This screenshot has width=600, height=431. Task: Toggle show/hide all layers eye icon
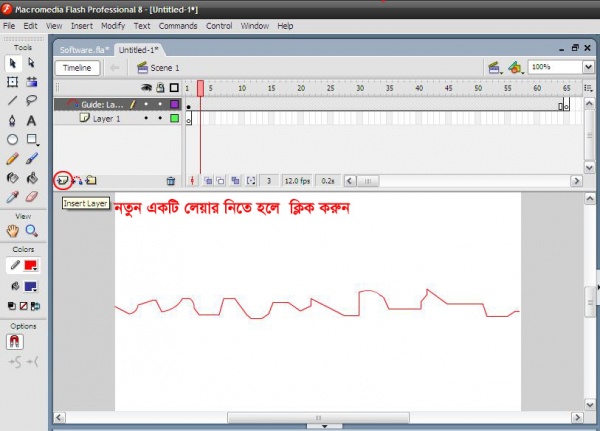pyautogui.click(x=146, y=88)
